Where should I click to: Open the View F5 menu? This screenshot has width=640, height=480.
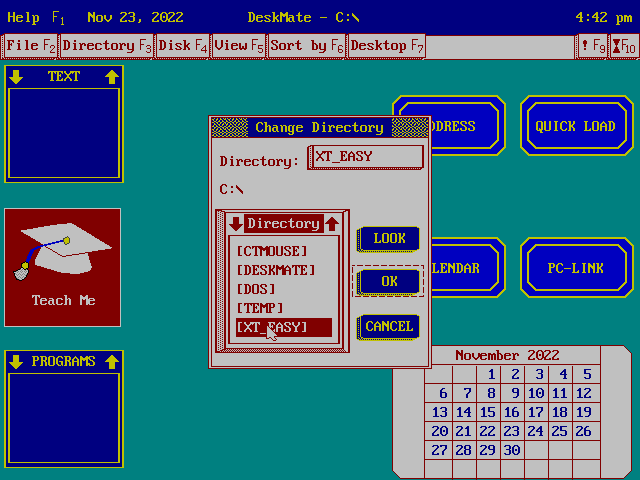click(239, 46)
